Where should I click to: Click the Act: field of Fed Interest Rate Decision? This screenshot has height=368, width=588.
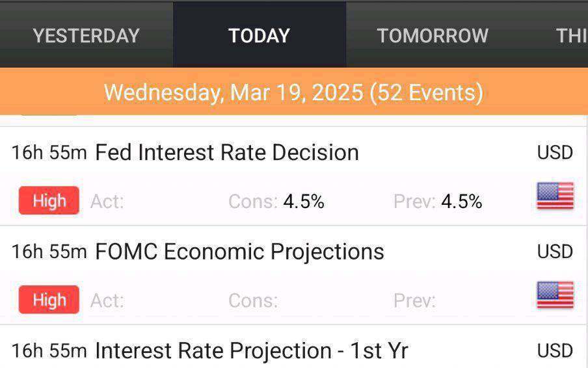tap(107, 202)
